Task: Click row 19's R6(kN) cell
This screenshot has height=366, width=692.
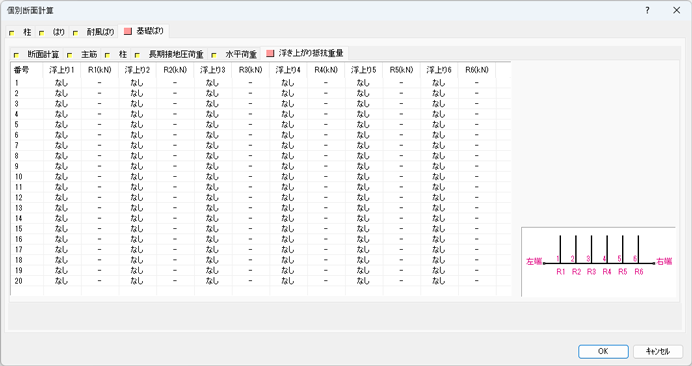Action: point(477,270)
